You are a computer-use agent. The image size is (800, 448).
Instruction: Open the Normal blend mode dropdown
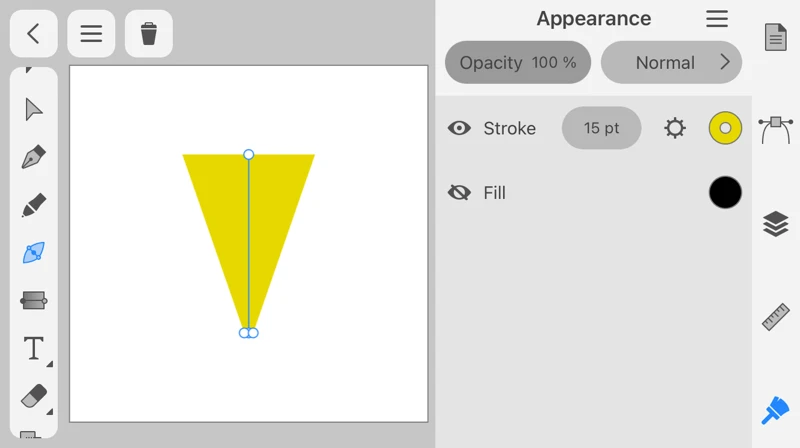tap(671, 62)
